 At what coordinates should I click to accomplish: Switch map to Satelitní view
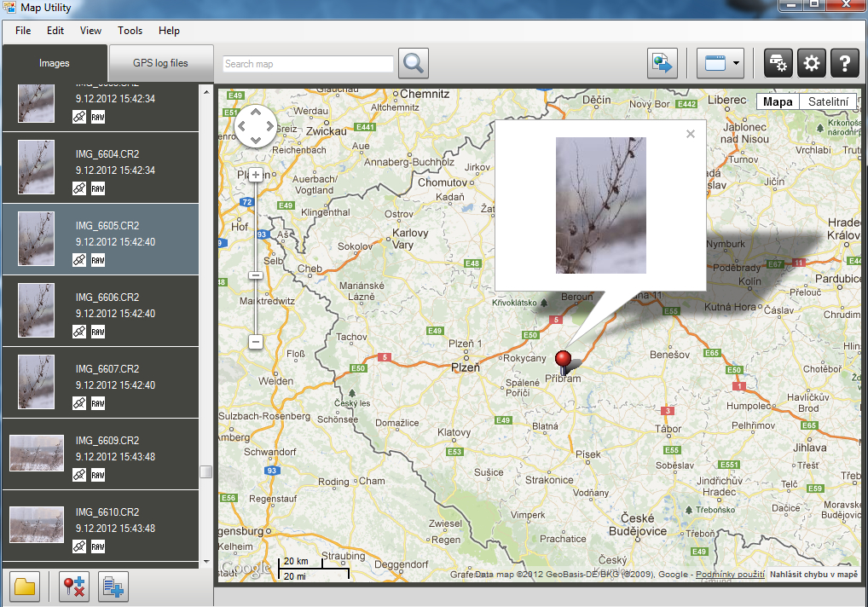[x=828, y=101]
